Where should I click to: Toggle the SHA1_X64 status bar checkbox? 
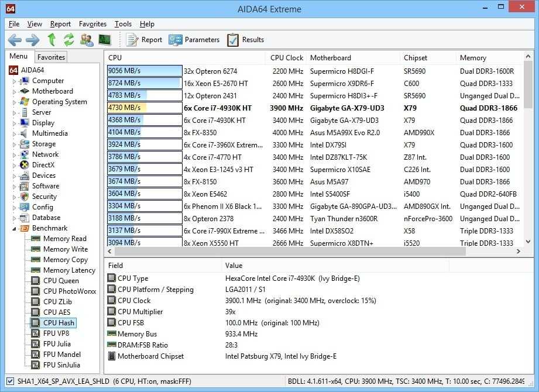[x=10, y=381]
